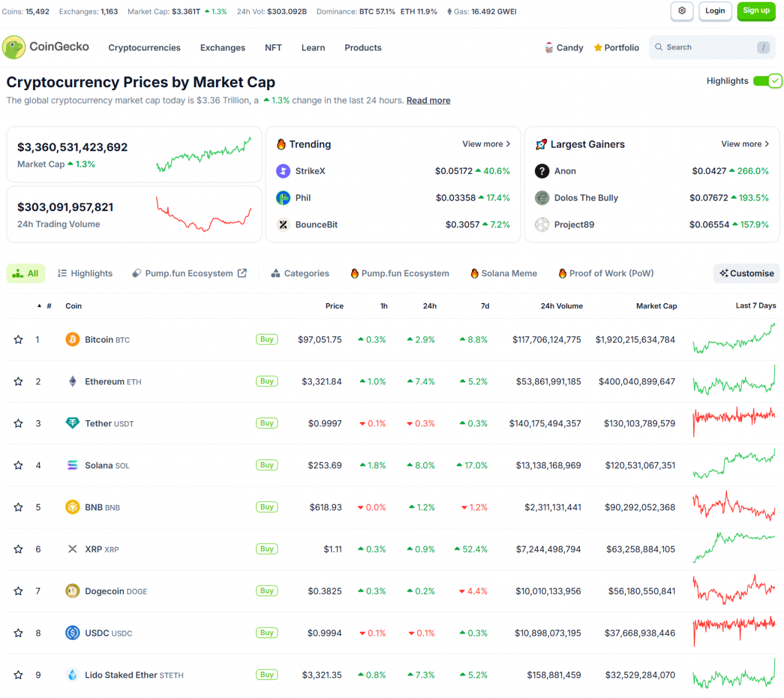Click the StrikeX trending icon

point(283,171)
